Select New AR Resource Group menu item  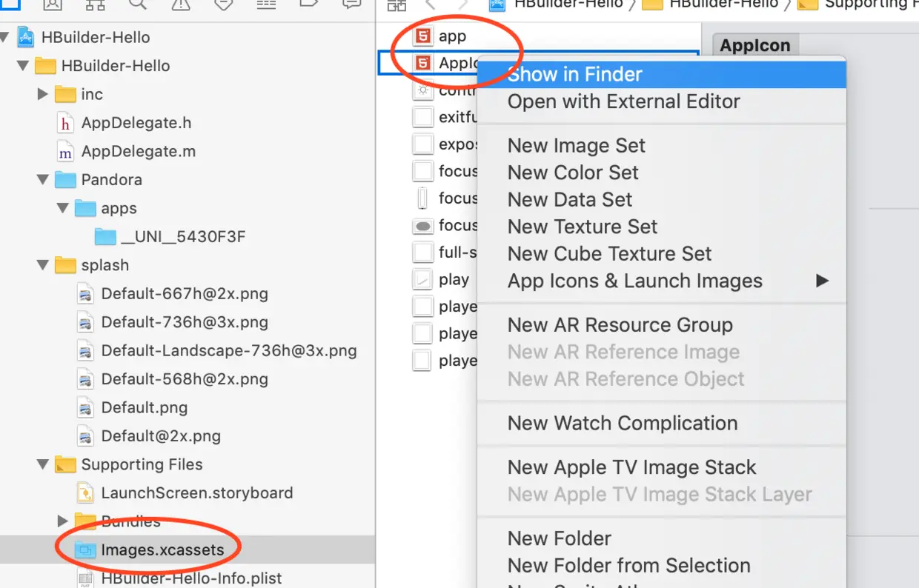click(661, 324)
